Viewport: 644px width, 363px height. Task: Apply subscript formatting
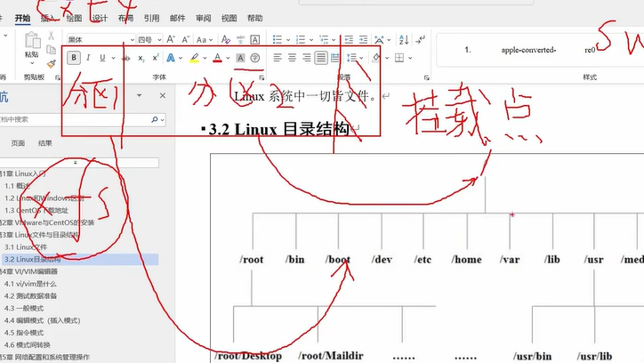[141, 58]
